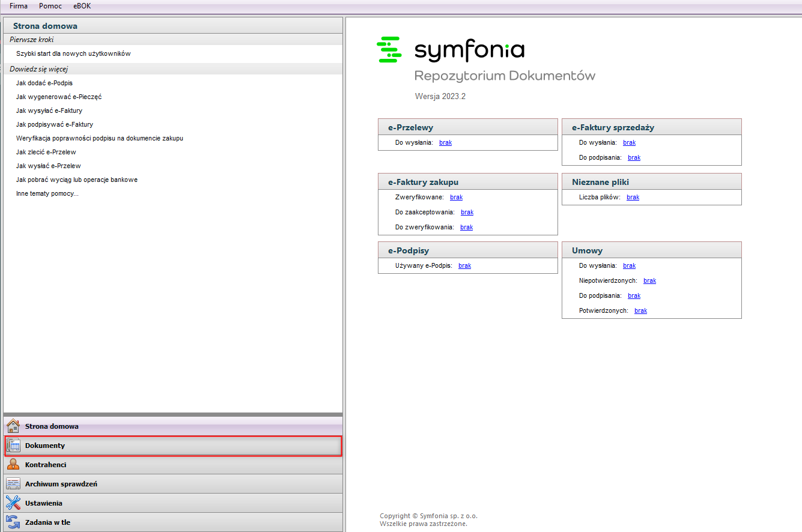Click the Wersja 2023.2 text

pyautogui.click(x=440, y=96)
